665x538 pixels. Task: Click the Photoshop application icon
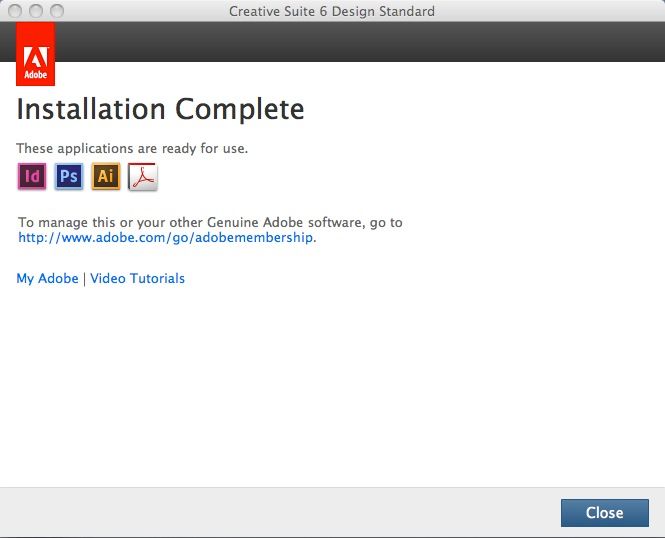click(69, 176)
